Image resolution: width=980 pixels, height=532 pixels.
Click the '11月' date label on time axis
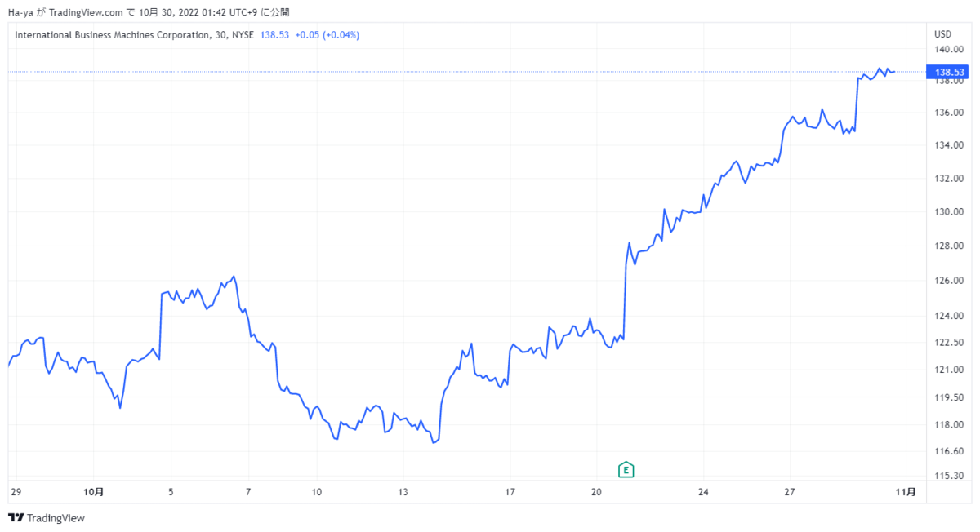click(906, 492)
